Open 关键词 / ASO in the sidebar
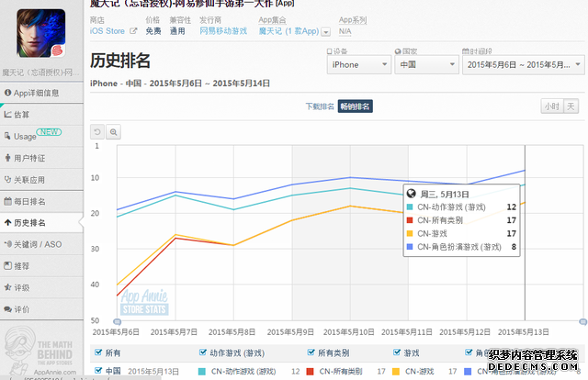This screenshot has height=380, width=588. click(41, 244)
